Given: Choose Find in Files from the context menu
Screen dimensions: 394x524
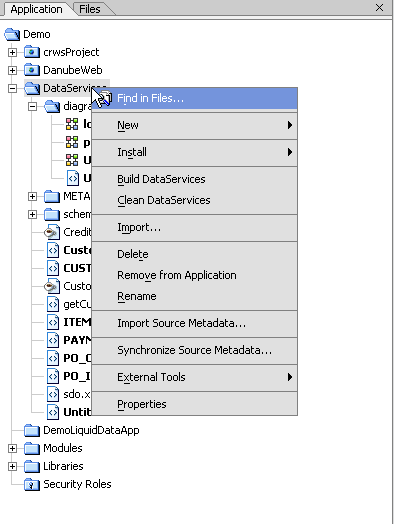Looking at the screenshot, I should [194, 98].
